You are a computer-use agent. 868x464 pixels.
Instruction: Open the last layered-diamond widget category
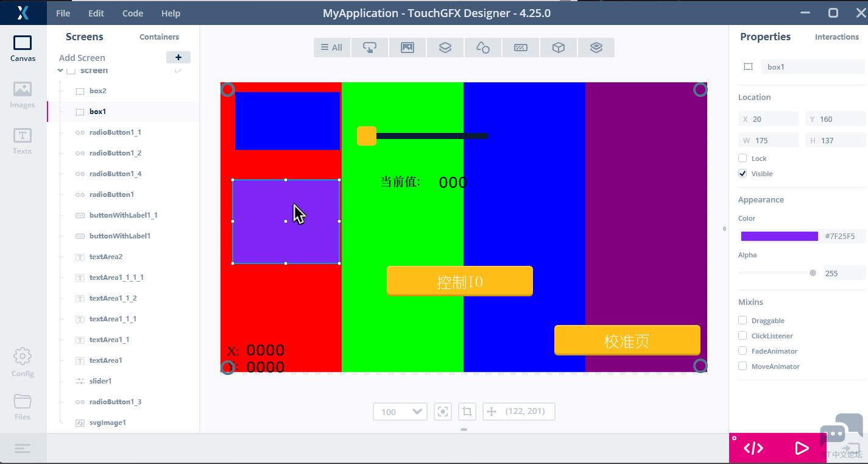pos(596,48)
